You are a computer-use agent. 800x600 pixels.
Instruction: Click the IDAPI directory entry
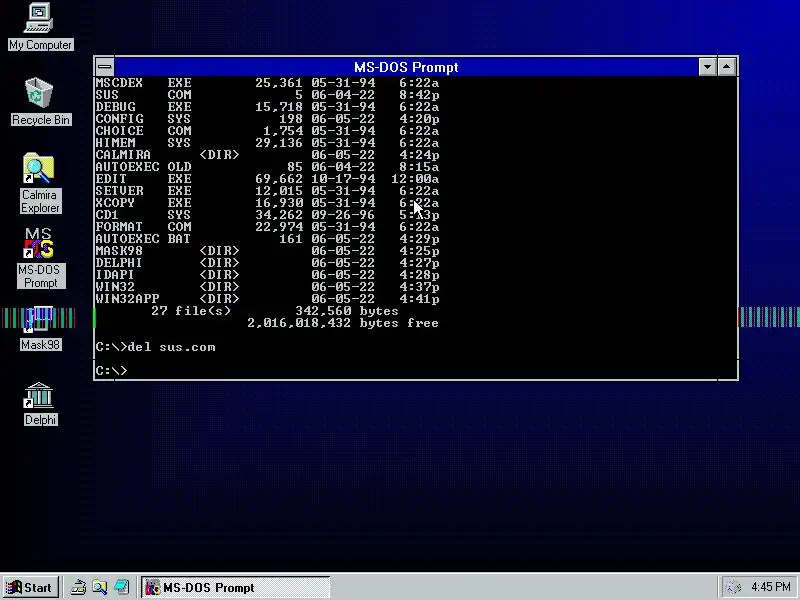[x=267, y=274]
